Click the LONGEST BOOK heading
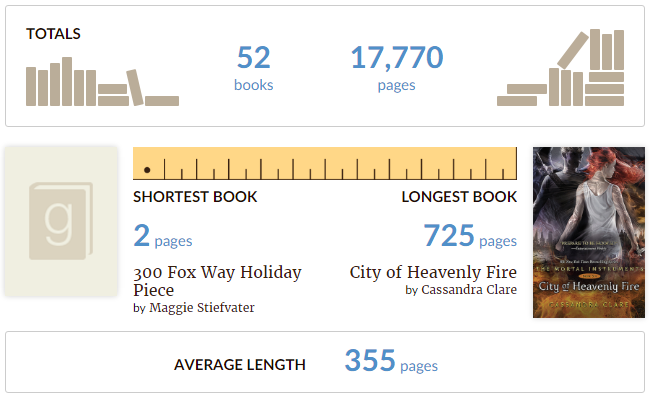 point(459,197)
